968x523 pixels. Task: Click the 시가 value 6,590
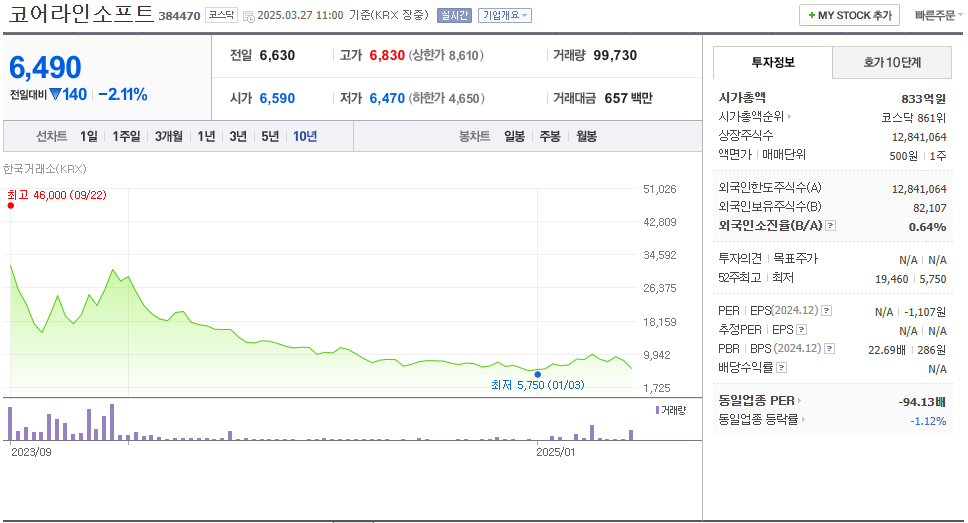[277, 98]
